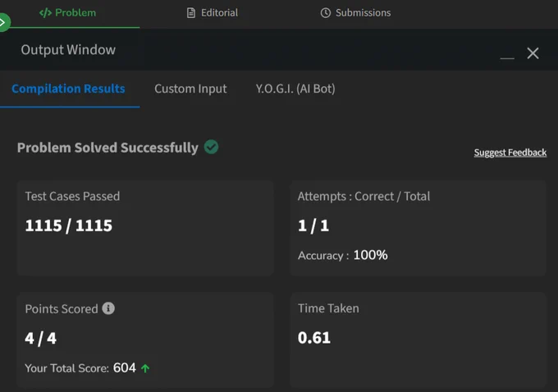Click the document icon beside Editorial
Screen dimensions: 558x392
[x=191, y=13]
